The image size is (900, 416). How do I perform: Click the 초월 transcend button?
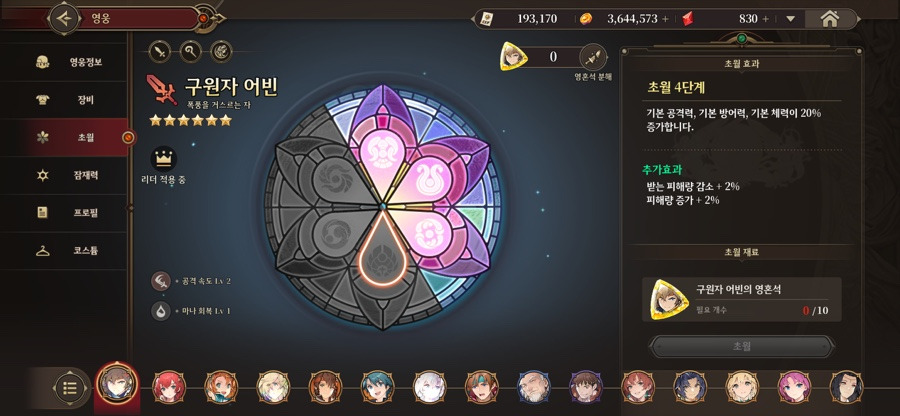coord(742,347)
